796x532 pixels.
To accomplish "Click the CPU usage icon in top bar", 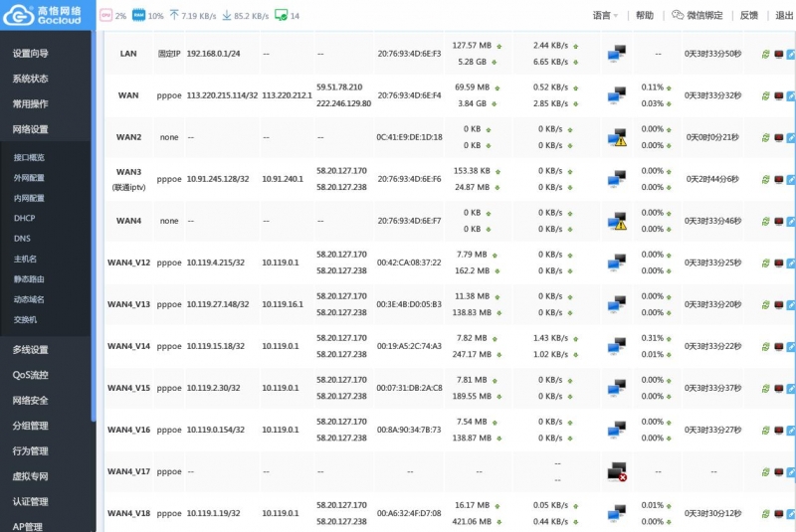I will (105, 16).
